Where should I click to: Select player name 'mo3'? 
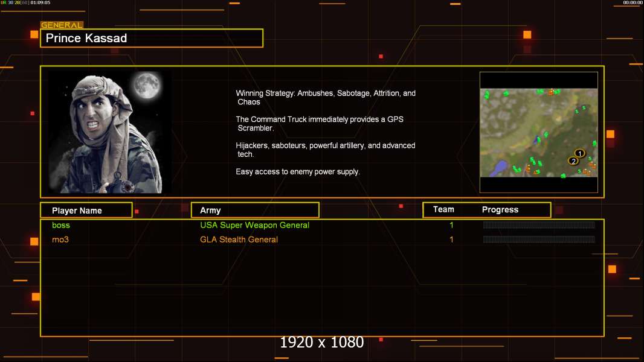pyautogui.click(x=60, y=240)
